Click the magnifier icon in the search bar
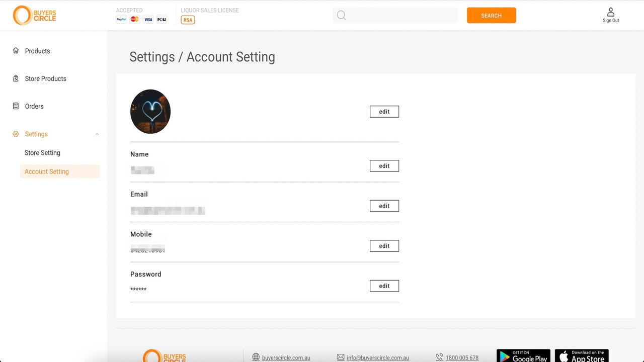 pos(341,16)
